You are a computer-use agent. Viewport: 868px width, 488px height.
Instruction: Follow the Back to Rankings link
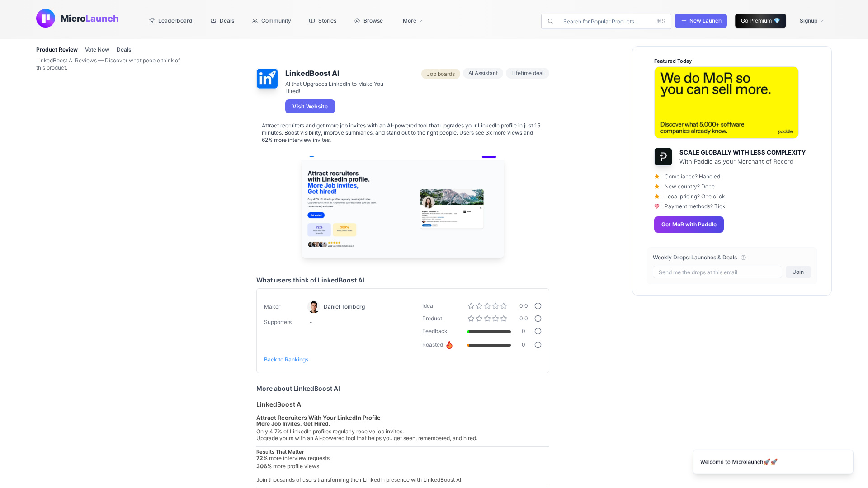pyautogui.click(x=286, y=360)
